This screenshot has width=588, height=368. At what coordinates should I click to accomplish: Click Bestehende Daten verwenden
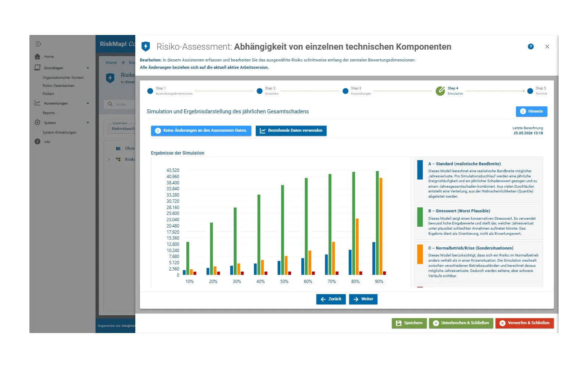[x=291, y=131]
